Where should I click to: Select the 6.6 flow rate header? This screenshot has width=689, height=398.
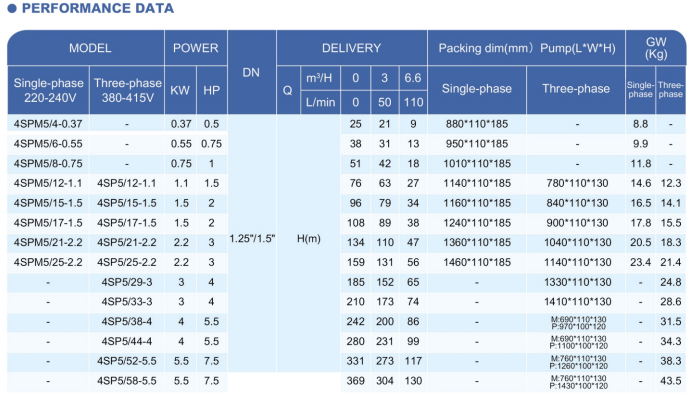coord(413,78)
